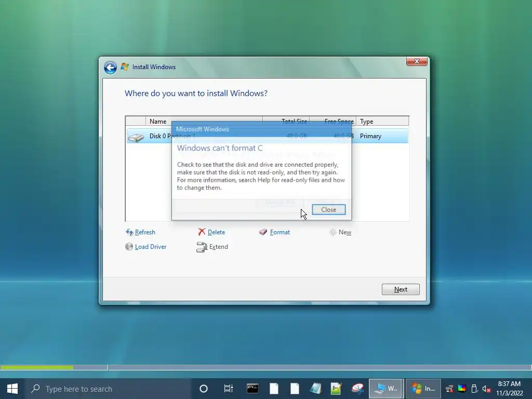
Task: Click the muted volume tray icon
Action: click(x=486, y=389)
